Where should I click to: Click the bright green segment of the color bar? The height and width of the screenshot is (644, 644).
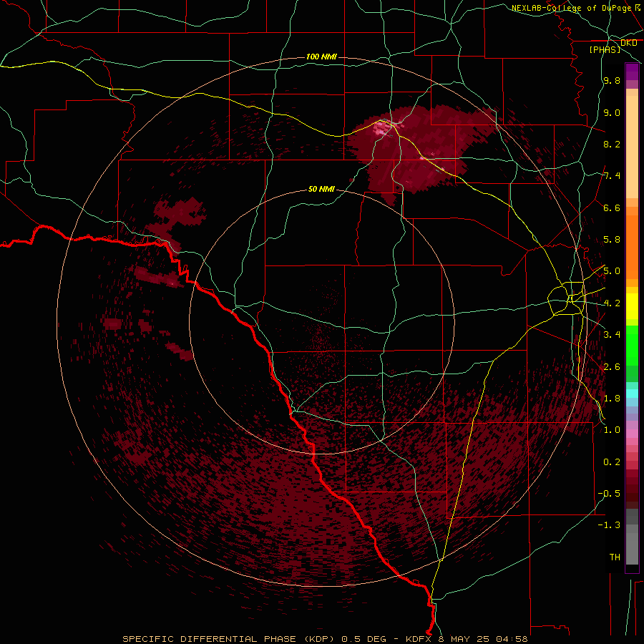(x=632, y=344)
